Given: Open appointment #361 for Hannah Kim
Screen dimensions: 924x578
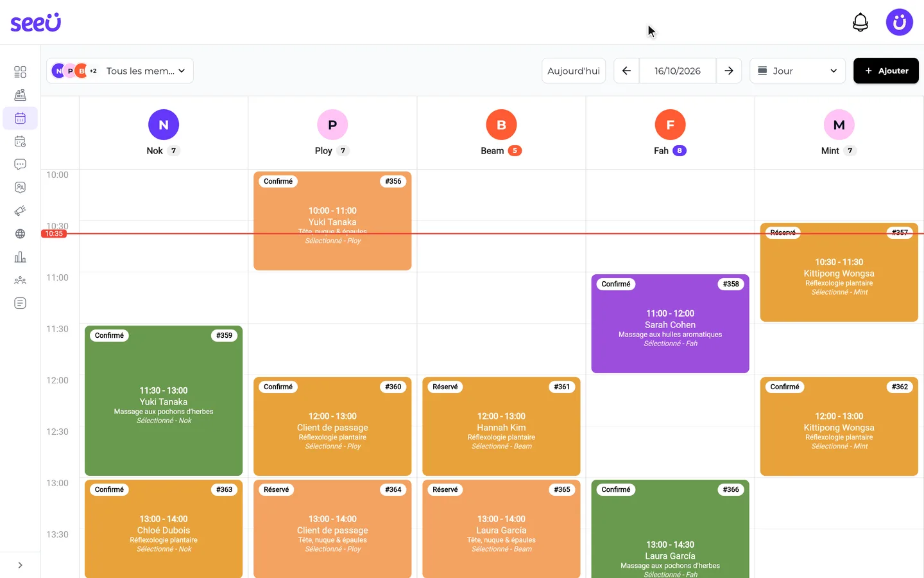Looking at the screenshot, I should coord(501,426).
